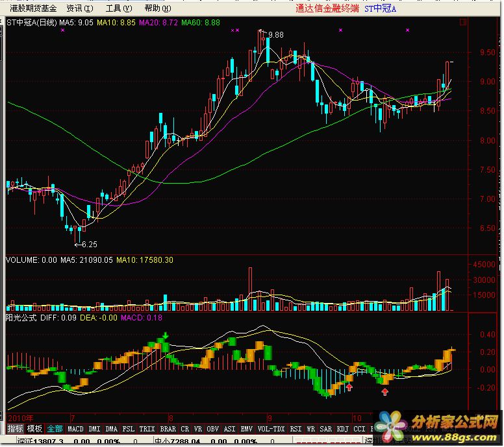This screenshot has height=447, width=504.
Task: Open the 资讯(I) menu
Action: click(80, 8)
